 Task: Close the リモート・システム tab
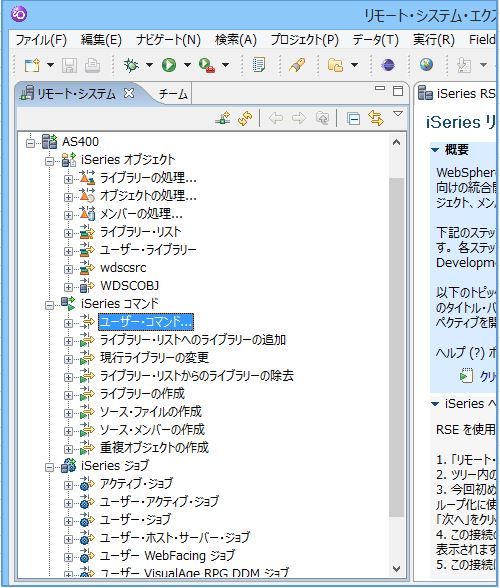click(129, 93)
